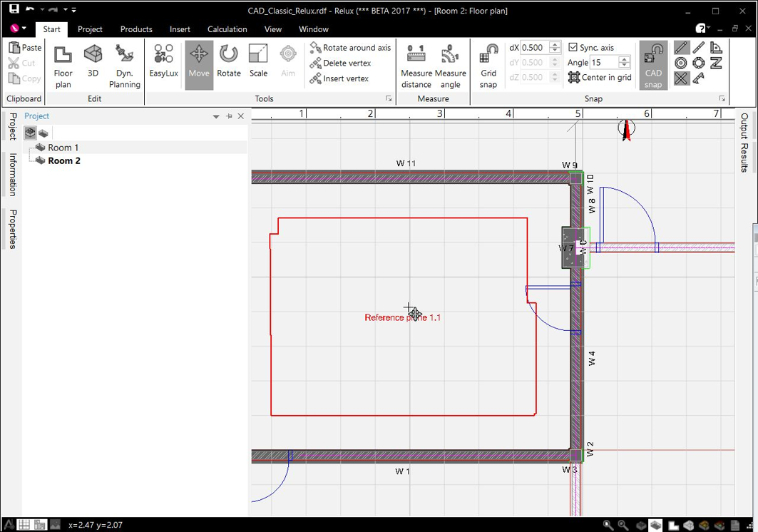Expand the Tools group dialog launcher

[x=389, y=98]
